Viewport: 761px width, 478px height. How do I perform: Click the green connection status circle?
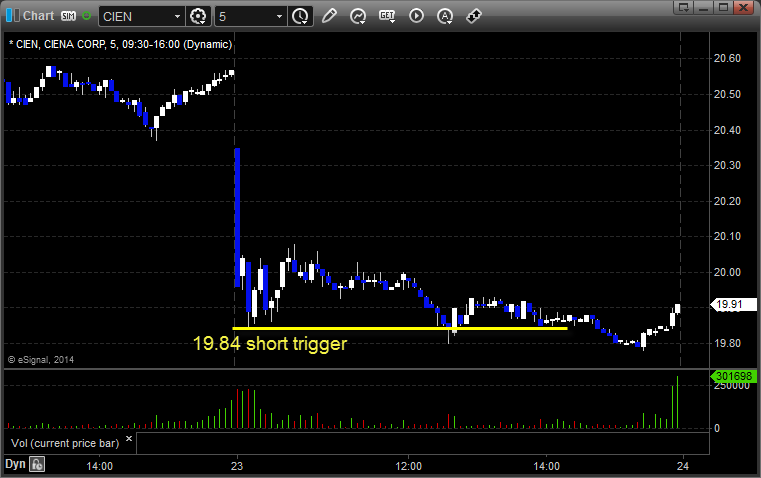pos(86,16)
